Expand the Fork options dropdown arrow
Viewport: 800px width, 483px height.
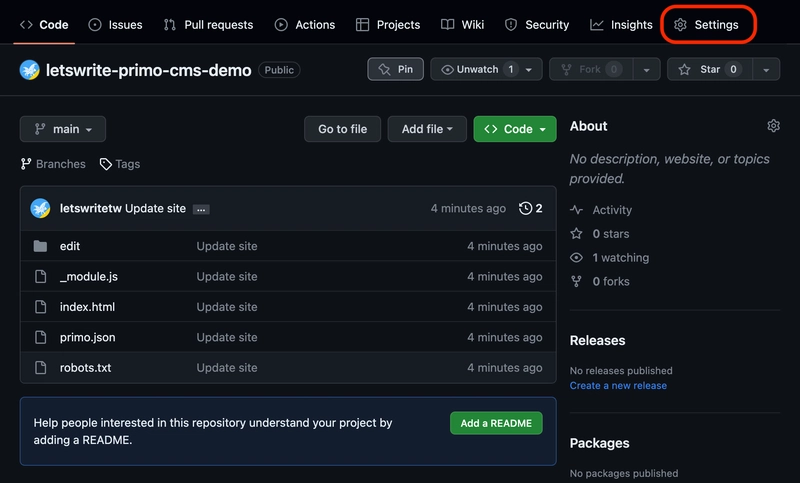coord(646,69)
